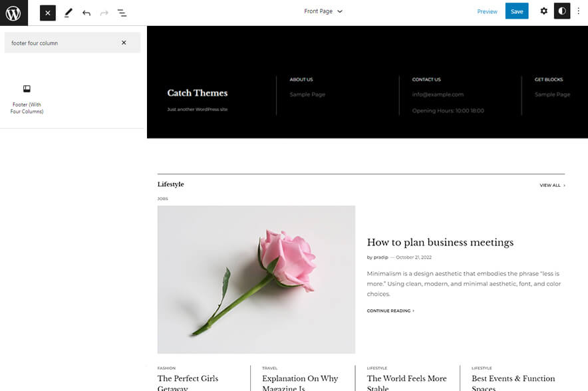Click the WordPress logo icon
Screen dimensions: 588x391
[13, 12]
